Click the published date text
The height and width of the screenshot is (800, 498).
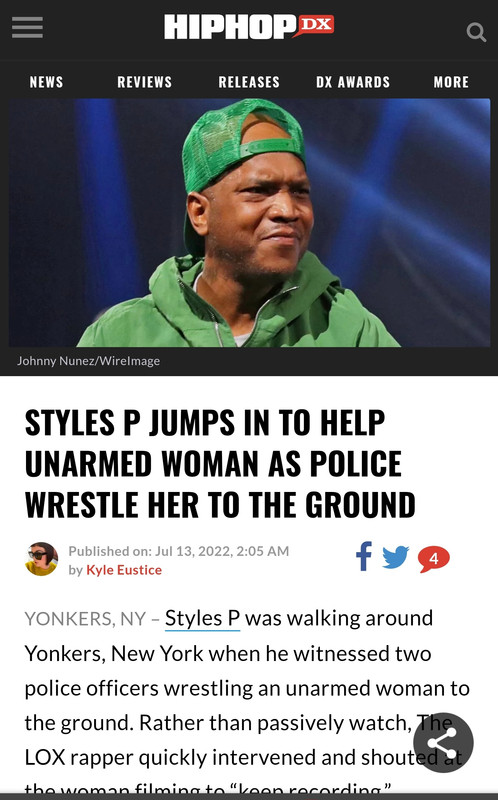(179, 551)
